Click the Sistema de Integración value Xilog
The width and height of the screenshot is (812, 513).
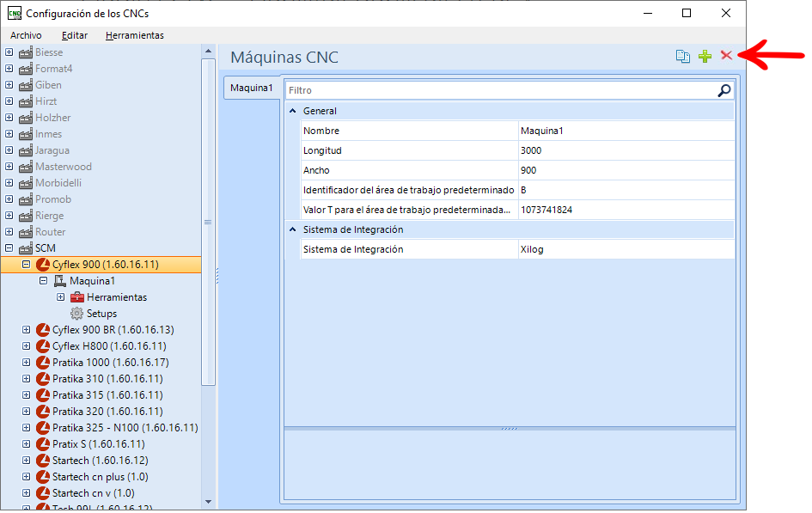click(x=626, y=249)
